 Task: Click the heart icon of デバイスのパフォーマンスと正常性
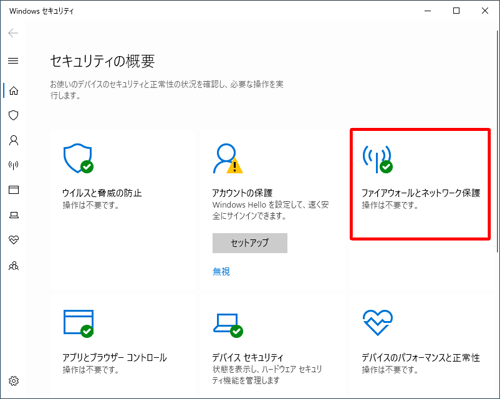coord(378,323)
